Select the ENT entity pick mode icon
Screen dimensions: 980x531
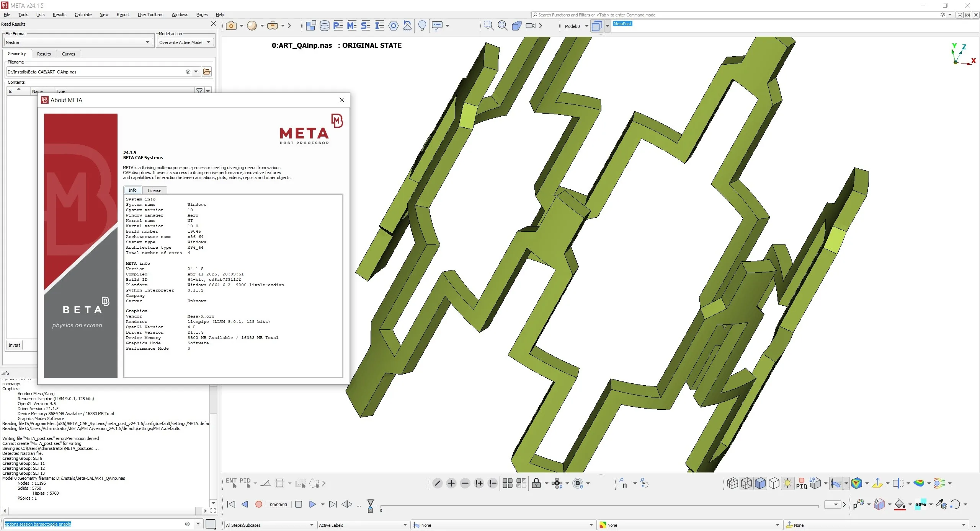pos(232,483)
